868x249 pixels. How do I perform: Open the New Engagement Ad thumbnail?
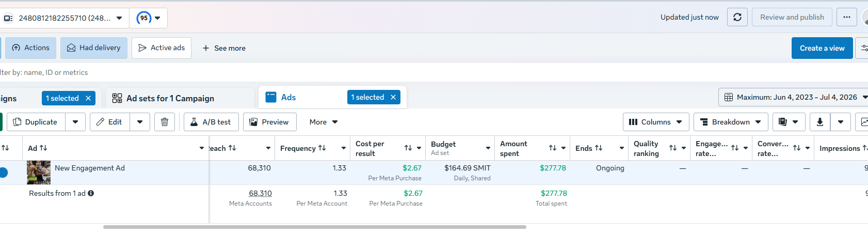coord(39,173)
